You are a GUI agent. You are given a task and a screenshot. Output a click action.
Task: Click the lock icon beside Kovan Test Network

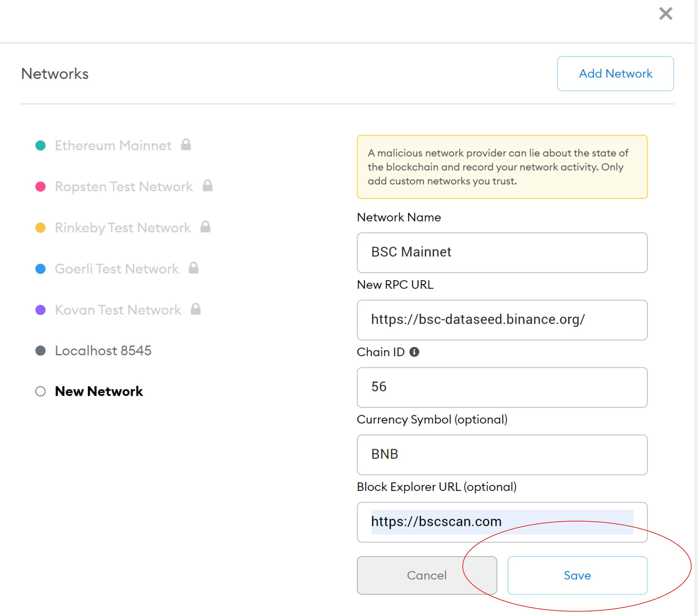coord(195,309)
